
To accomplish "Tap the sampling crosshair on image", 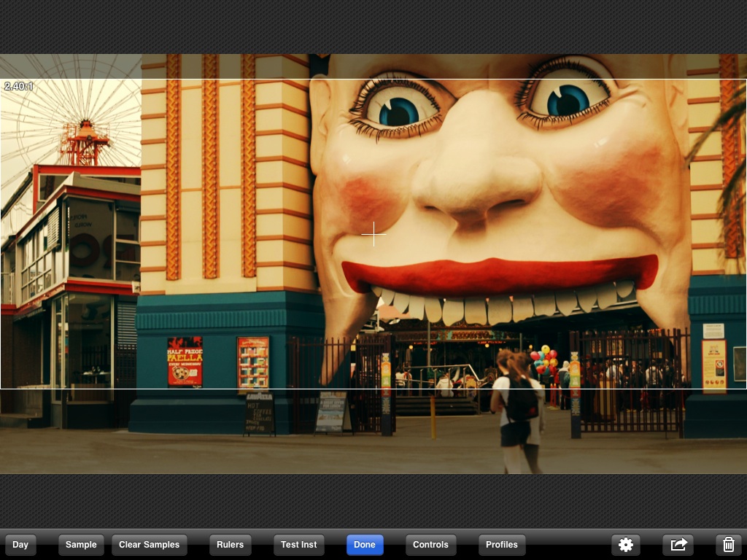I will [374, 234].
